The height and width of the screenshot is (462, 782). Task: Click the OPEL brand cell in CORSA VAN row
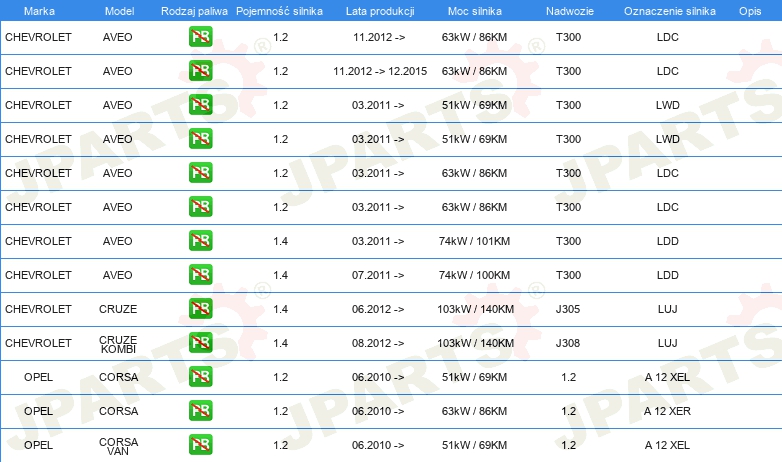click(x=38, y=445)
